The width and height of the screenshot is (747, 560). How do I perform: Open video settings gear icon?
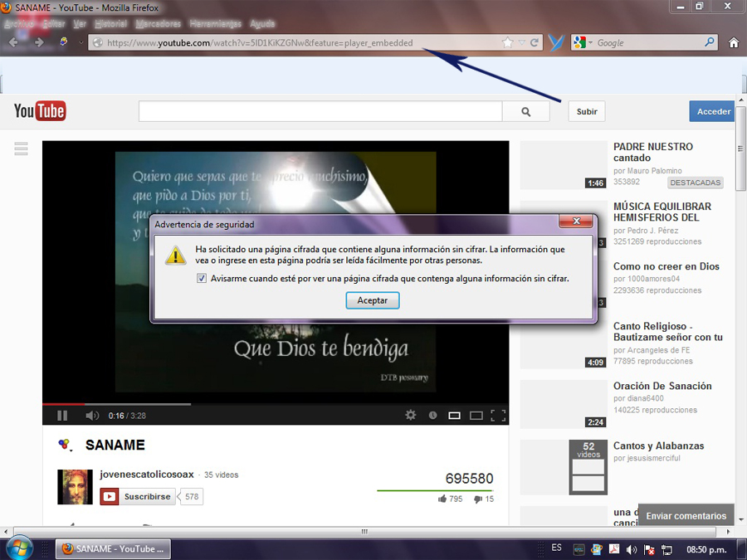tap(411, 416)
